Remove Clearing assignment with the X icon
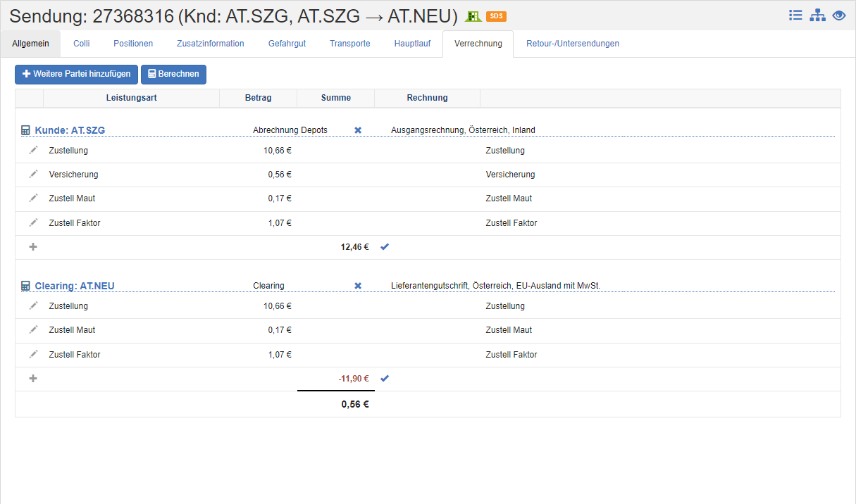Image resolution: width=856 pixels, height=504 pixels. click(x=358, y=286)
